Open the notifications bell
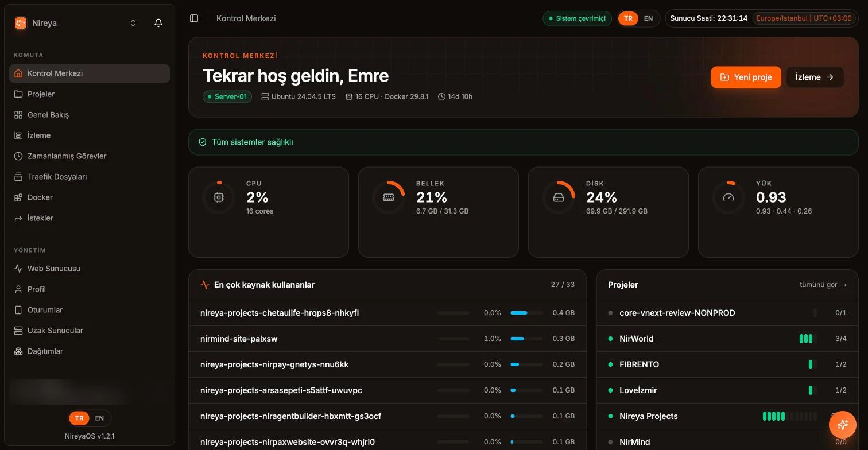868x450 pixels. click(158, 23)
